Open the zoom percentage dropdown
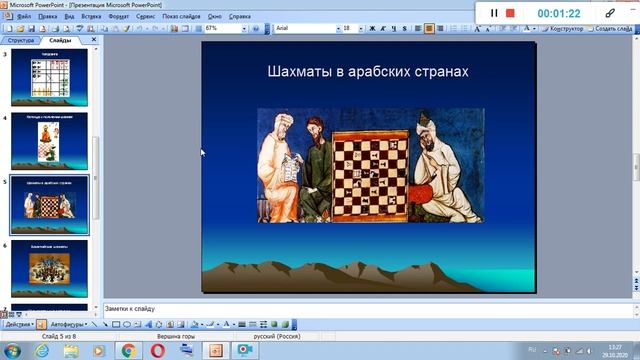 click(244, 29)
